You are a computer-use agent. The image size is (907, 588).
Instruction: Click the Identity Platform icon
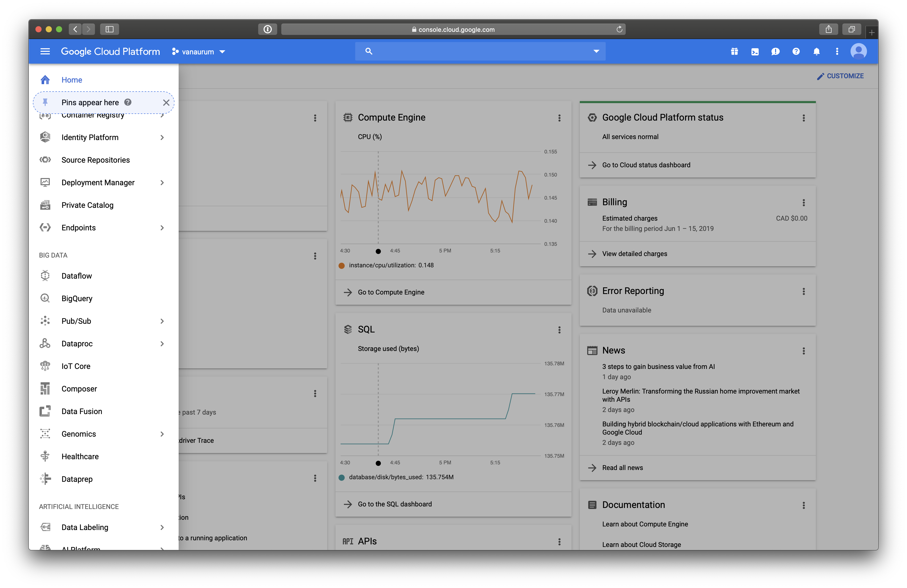click(45, 137)
